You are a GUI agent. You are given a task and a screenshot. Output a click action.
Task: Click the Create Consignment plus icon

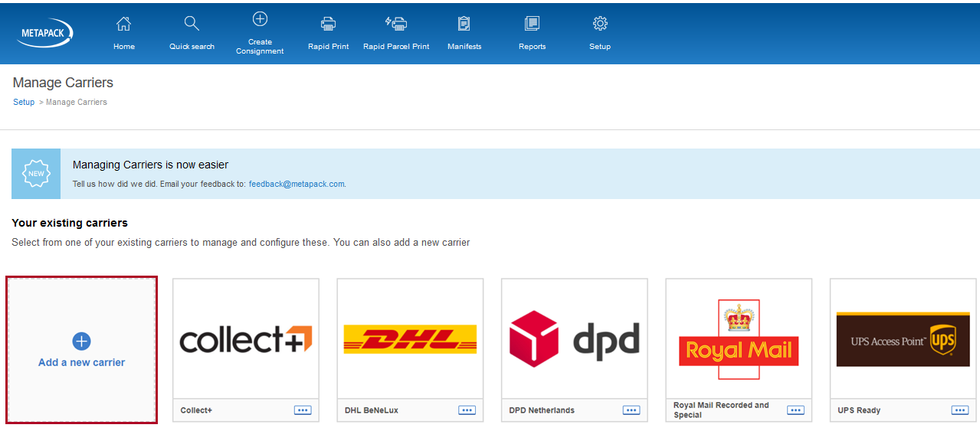point(260,18)
